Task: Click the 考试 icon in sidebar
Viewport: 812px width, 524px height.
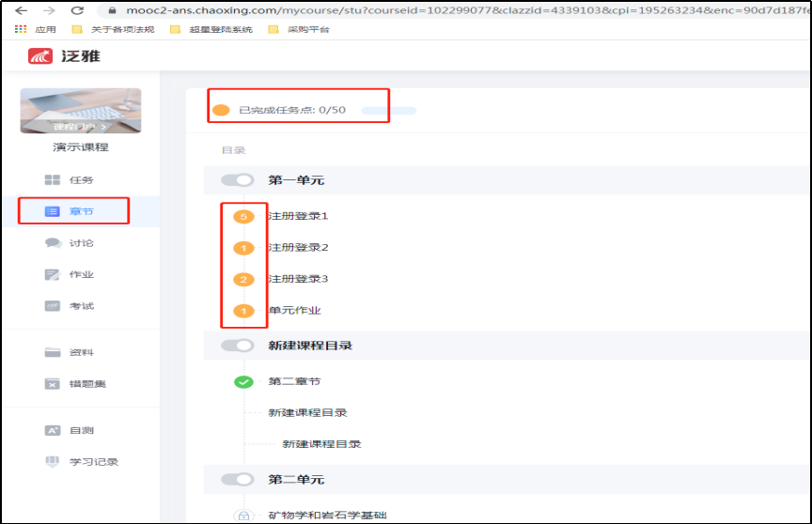Action: pos(53,306)
